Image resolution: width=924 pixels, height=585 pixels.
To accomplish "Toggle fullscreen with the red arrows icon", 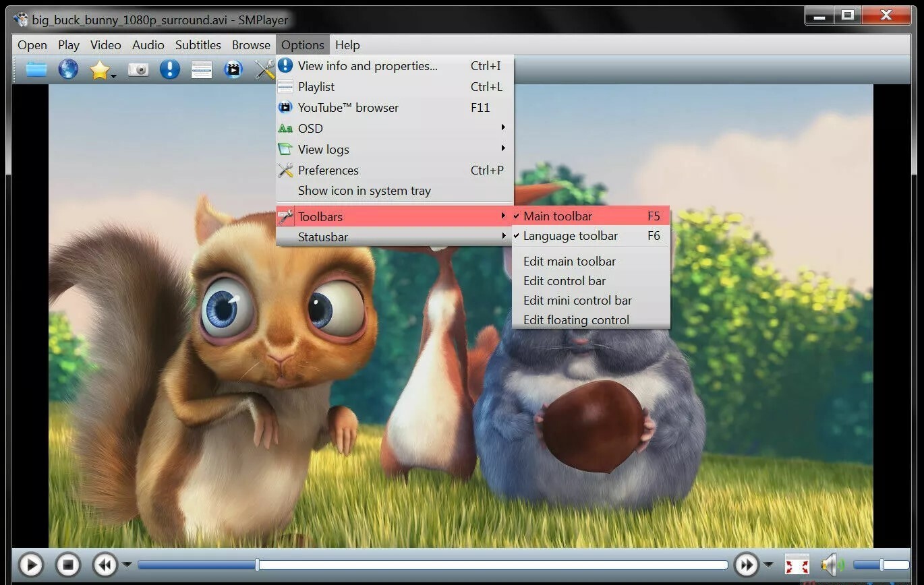I will pos(797,565).
